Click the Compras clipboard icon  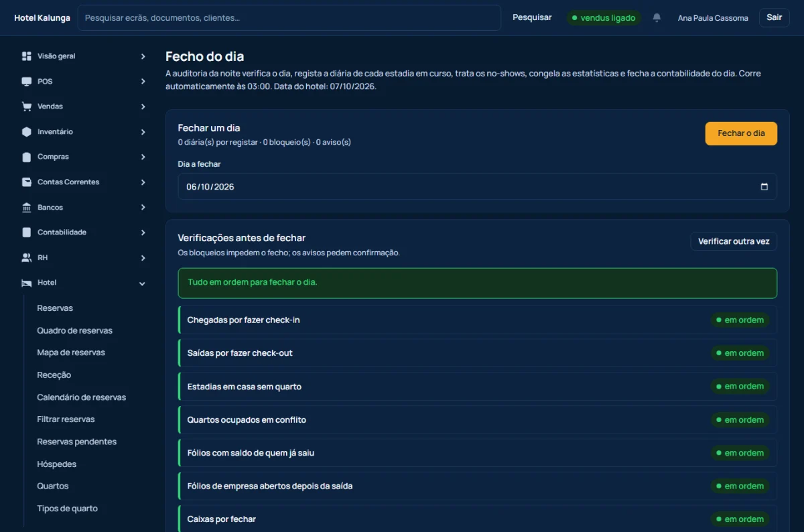pyautogui.click(x=26, y=157)
